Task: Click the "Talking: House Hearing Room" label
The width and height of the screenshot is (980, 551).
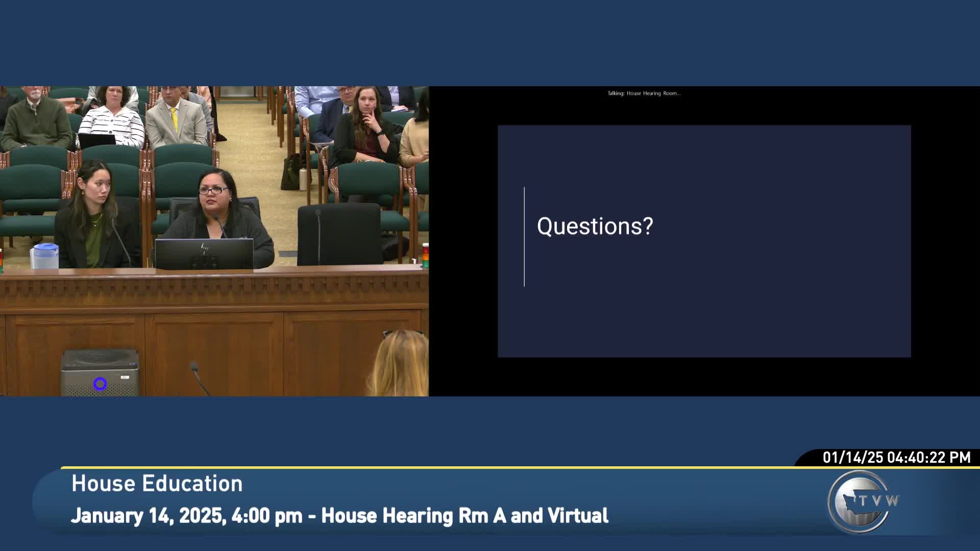Action: pos(644,93)
